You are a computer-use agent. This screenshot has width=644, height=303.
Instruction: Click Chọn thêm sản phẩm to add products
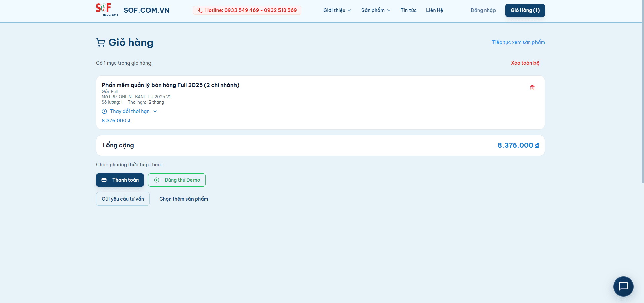[x=183, y=199]
